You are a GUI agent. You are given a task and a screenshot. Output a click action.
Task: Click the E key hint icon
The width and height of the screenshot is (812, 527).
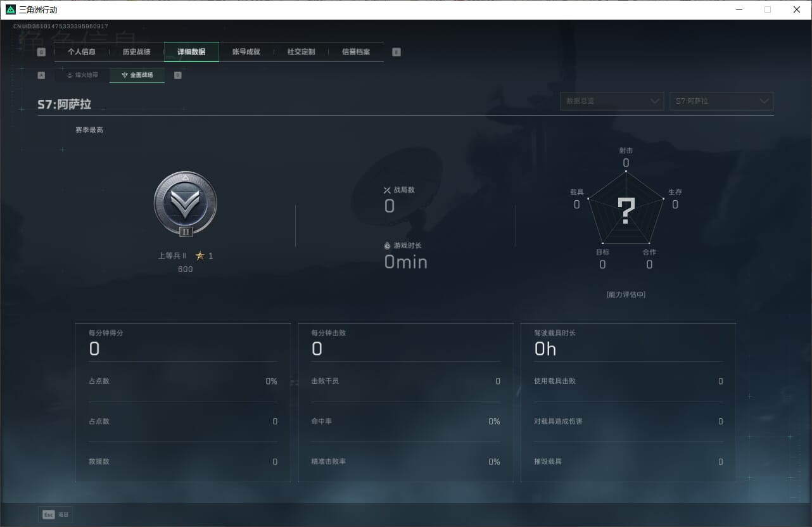click(x=396, y=52)
